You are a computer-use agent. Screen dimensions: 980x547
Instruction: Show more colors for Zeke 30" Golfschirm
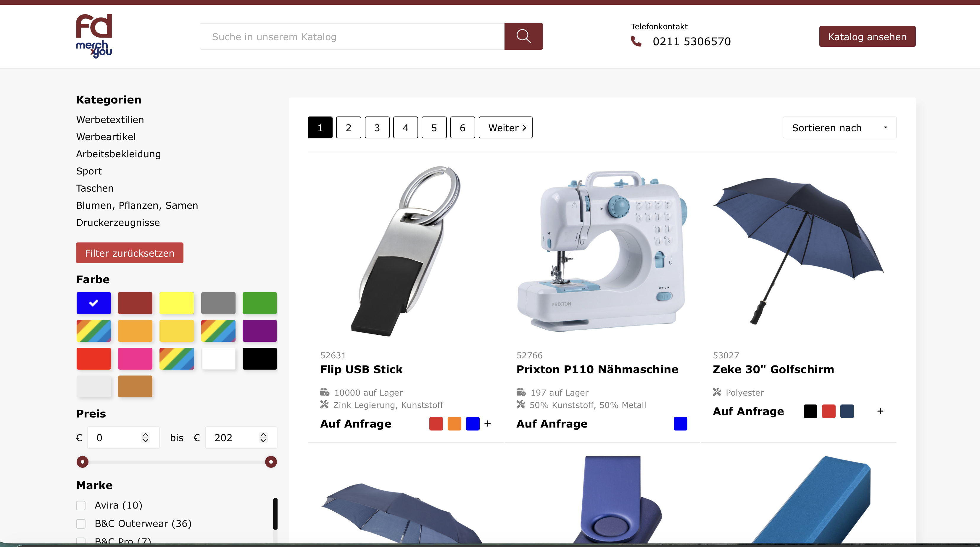[880, 411]
